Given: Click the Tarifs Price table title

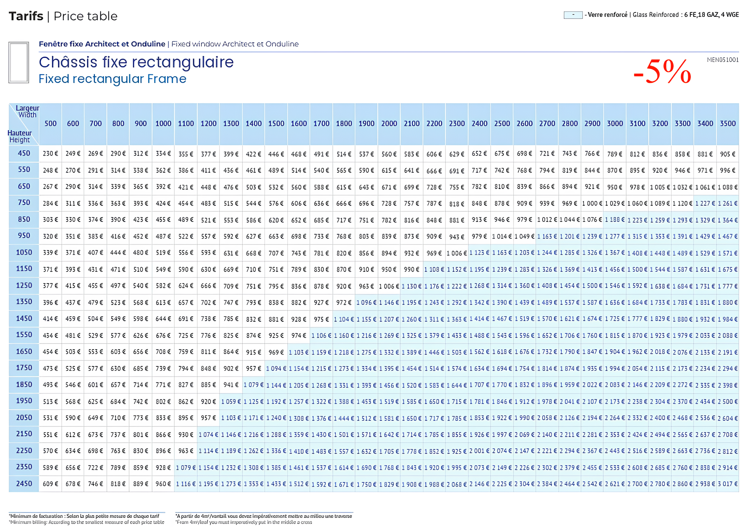Looking at the screenshot, I should 63,16.
